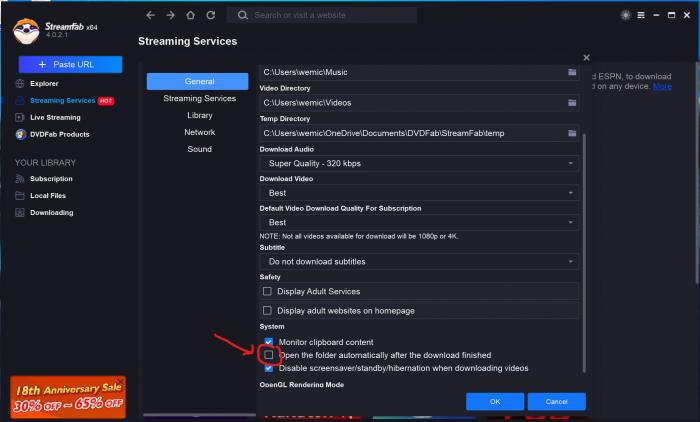Open Default Subscription Quality dropdown

(419, 222)
